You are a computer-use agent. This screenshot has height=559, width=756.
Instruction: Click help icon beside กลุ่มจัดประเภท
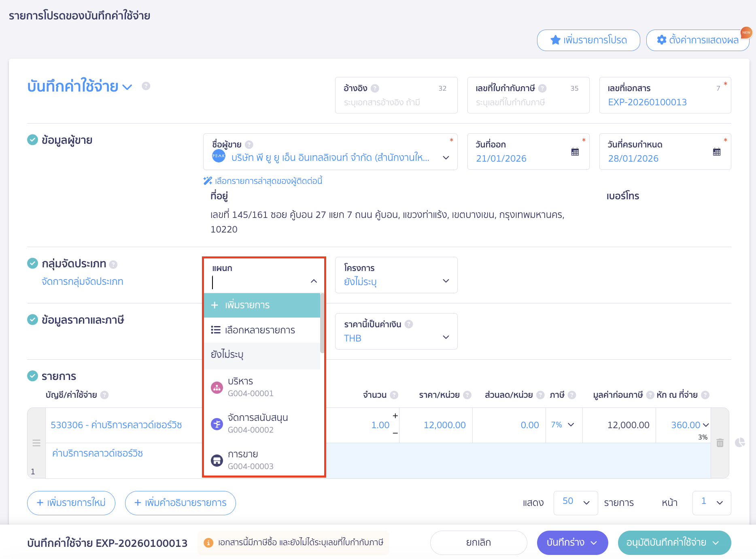(113, 265)
